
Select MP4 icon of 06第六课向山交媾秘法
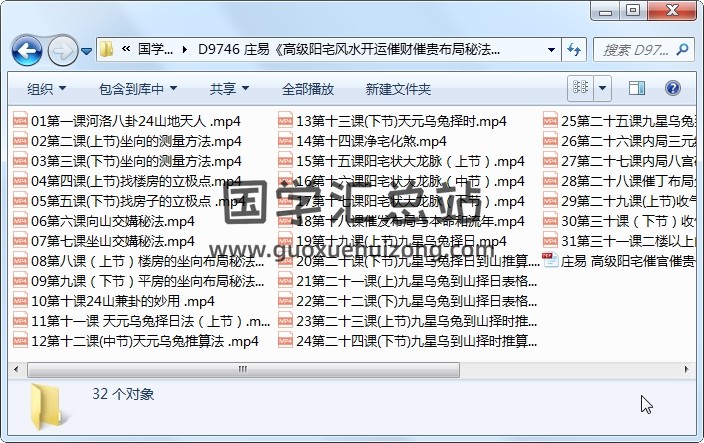(20, 221)
